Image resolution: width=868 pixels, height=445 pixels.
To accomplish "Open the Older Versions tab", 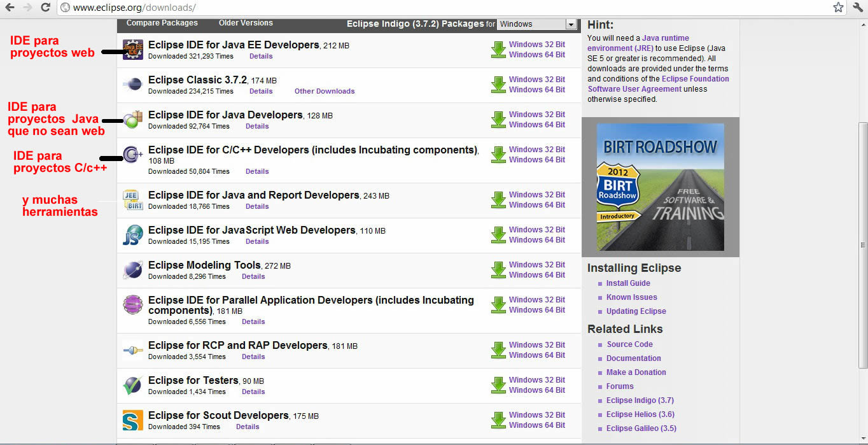I will [x=246, y=23].
